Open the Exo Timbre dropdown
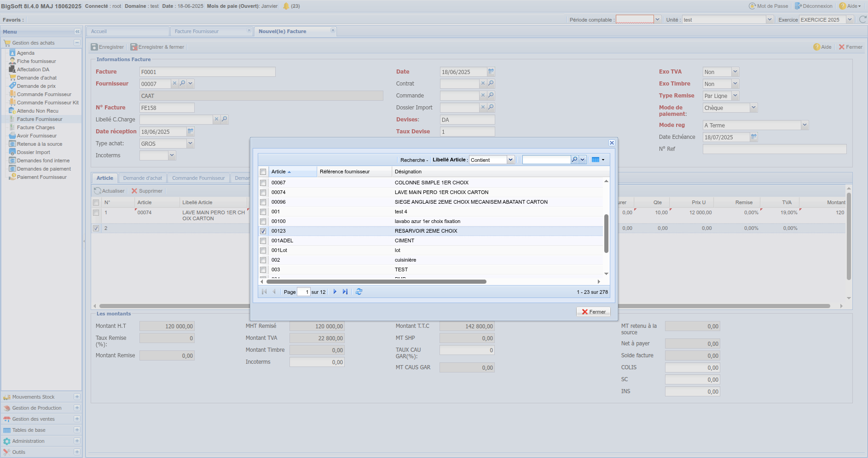 (735, 84)
